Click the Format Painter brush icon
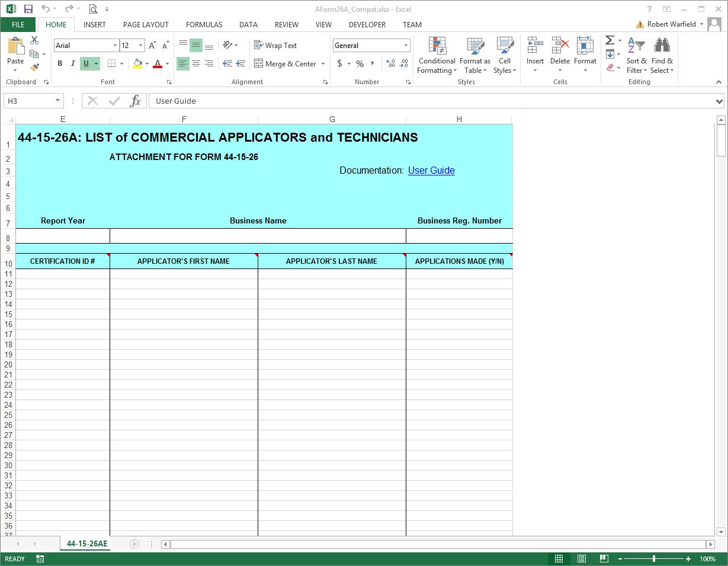Viewport: 728px width, 566px height. coord(34,68)
